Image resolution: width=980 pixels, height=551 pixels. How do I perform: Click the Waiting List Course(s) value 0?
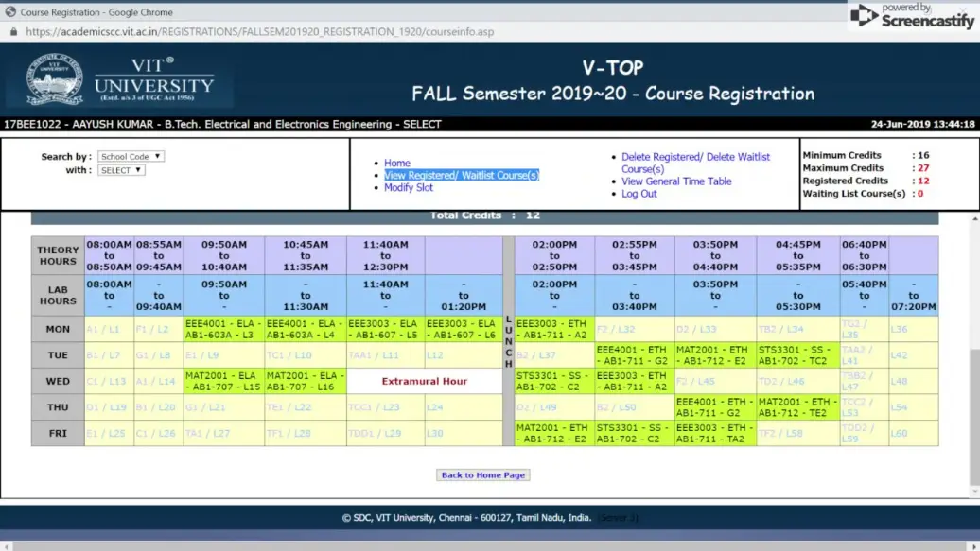pyautogui.click(x=920, y=194)
